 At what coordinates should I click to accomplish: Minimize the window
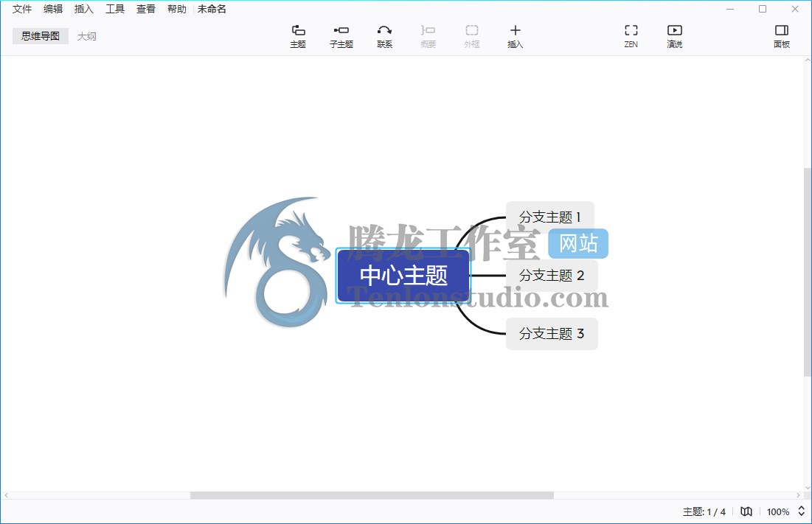tap(730, 9)
